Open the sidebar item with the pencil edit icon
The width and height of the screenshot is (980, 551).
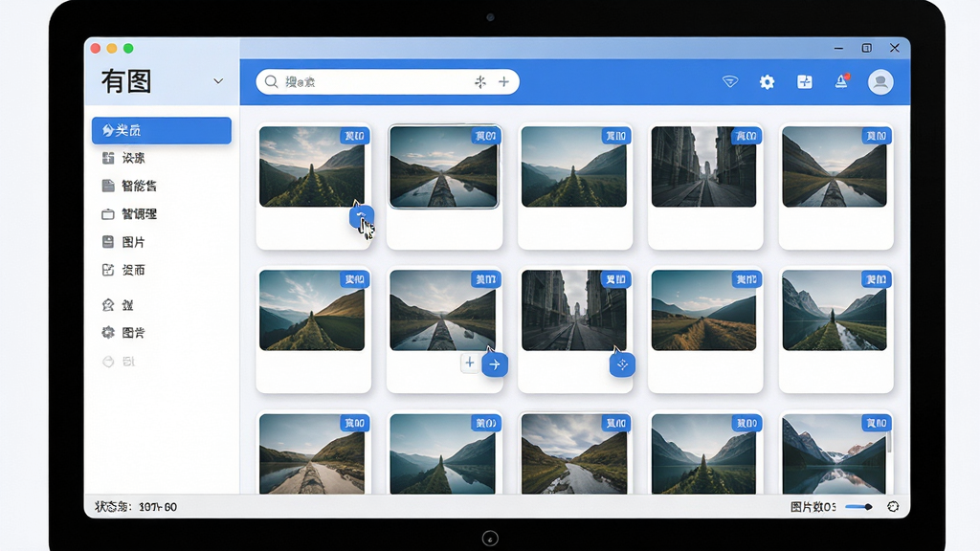tap(123, 270)
